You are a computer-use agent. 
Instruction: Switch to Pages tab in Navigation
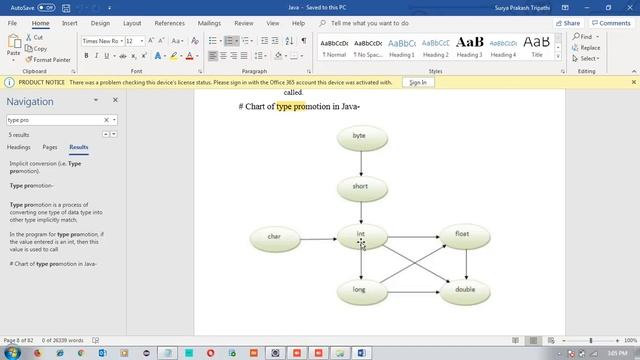50,147
